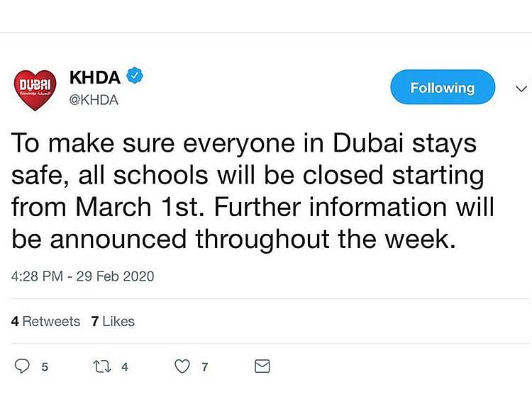Image resolution: width=532 pixels, height=399 pixels.
Task: Toggle the blue Following button
Action: 443,88
